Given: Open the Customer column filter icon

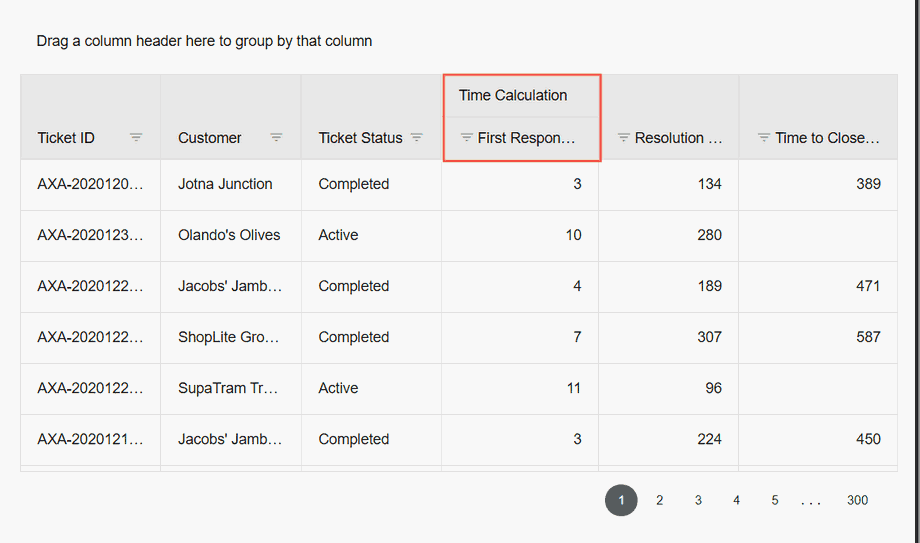Looking at the screenshot, I should pos(276,138).
